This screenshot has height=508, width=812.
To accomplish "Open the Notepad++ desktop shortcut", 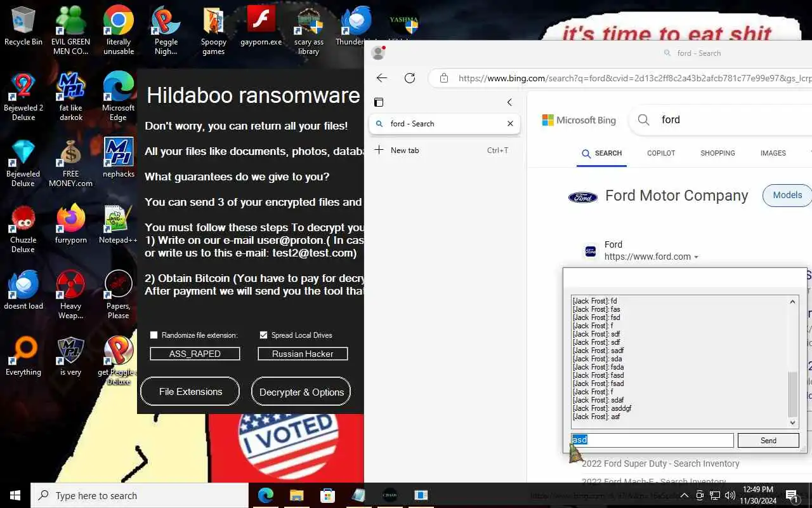I will [x=119, y=224].
